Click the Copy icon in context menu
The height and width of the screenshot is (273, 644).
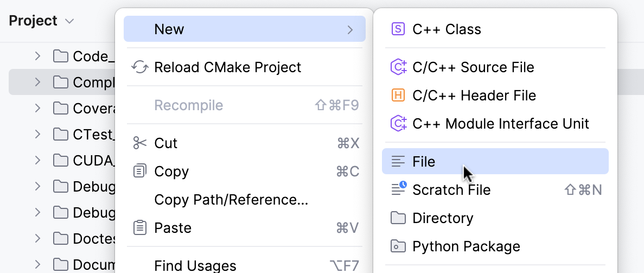pyautogui.click(x=140, y=172)
